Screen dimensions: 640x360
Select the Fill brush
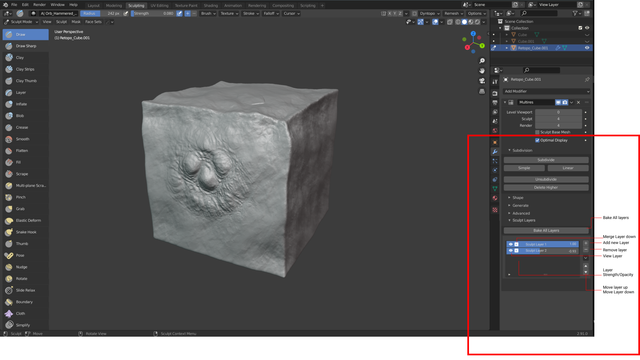point(25,162)
